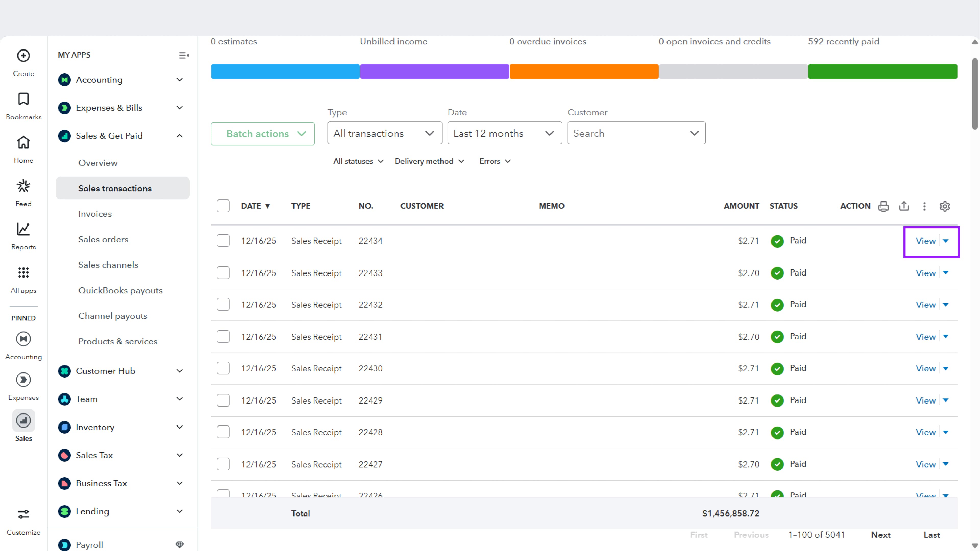The width and height of the screenshot is (980, 551).
Task: Toggle the select-all checkbox in header
Action: click(x=223, y=206)
